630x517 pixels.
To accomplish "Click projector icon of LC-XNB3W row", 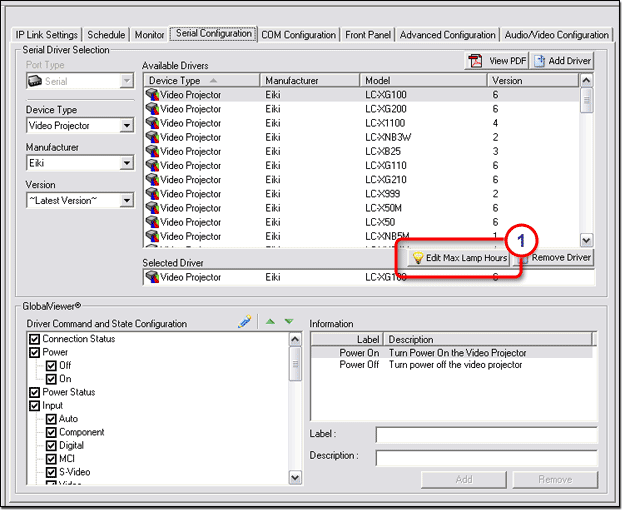I will pos(152,137).
